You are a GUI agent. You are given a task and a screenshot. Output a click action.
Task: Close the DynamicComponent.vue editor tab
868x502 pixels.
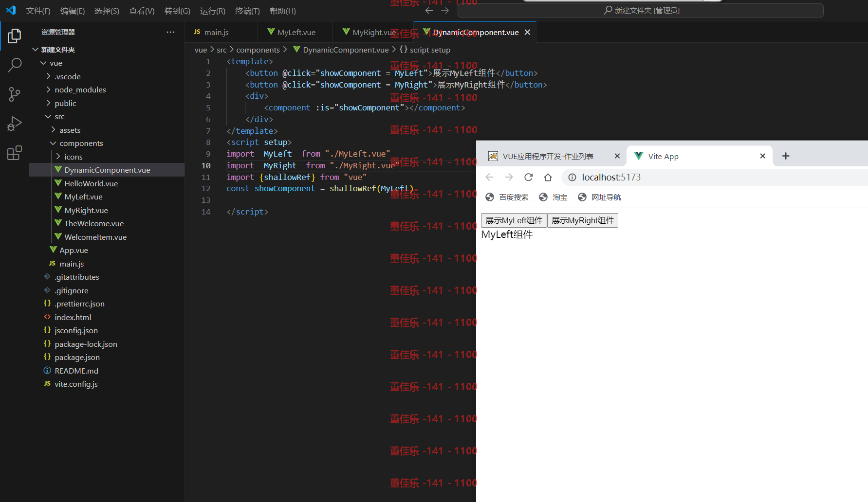[x=527, y=32]
